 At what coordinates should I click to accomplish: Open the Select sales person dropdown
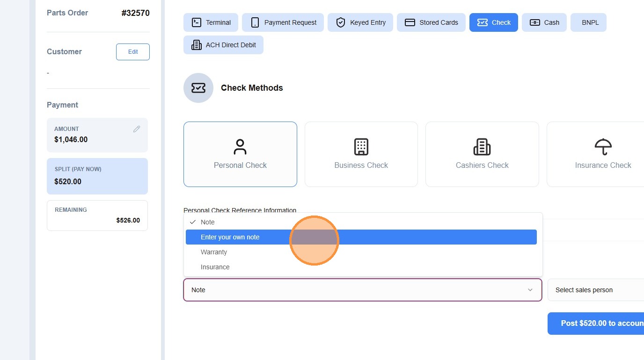596,290
